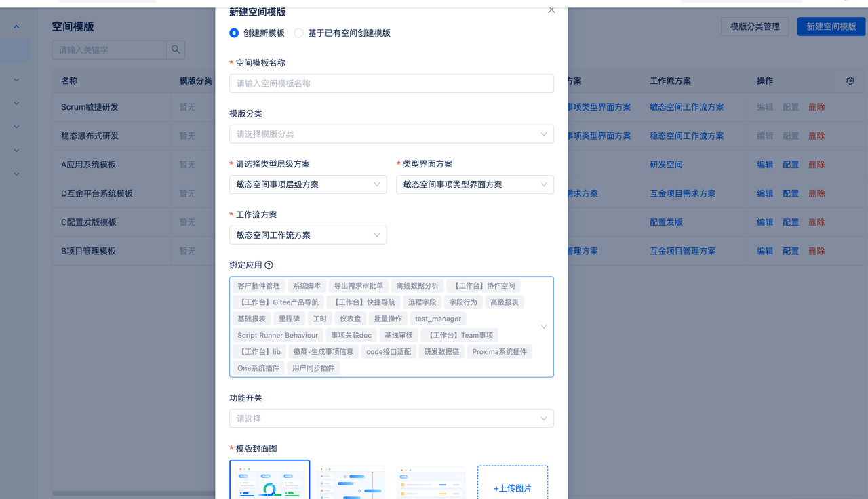
Task: Click the 模版分类管理 button
Action: coord(754,26)
